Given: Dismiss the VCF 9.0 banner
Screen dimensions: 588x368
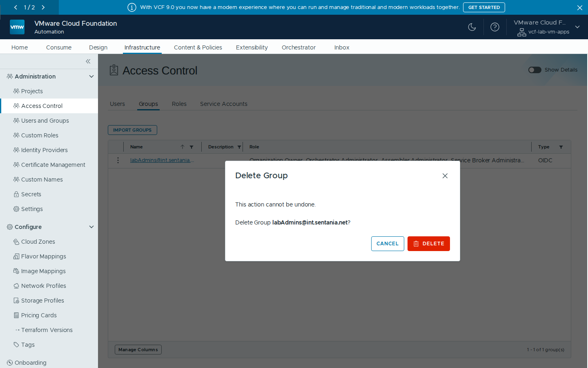Looking at the screenshot, I should click(x=580, y=7).
